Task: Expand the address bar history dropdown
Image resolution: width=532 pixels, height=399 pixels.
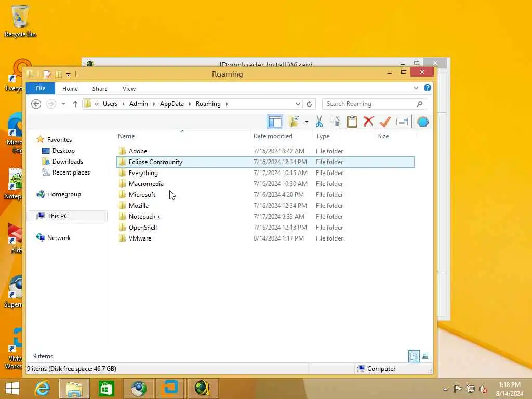Action: pyautogui.click(x=298, y=104)
